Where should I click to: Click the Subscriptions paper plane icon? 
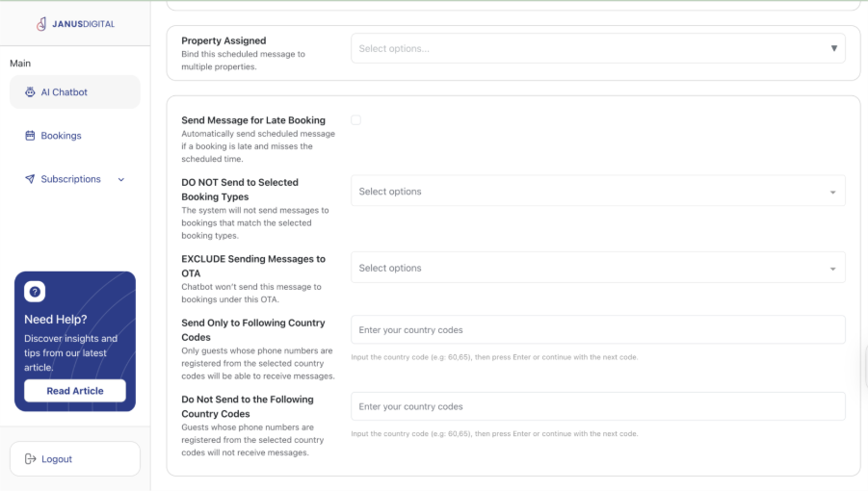pos(31,179)
